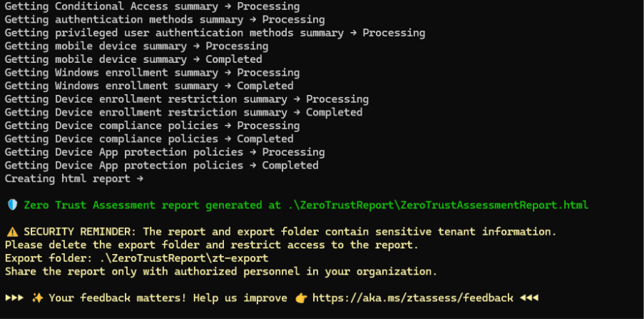Click "Zero Trust Assessment report generated" text
This screenshot has height=319, width=644.
pyautogui.click(x=143, y=205)
